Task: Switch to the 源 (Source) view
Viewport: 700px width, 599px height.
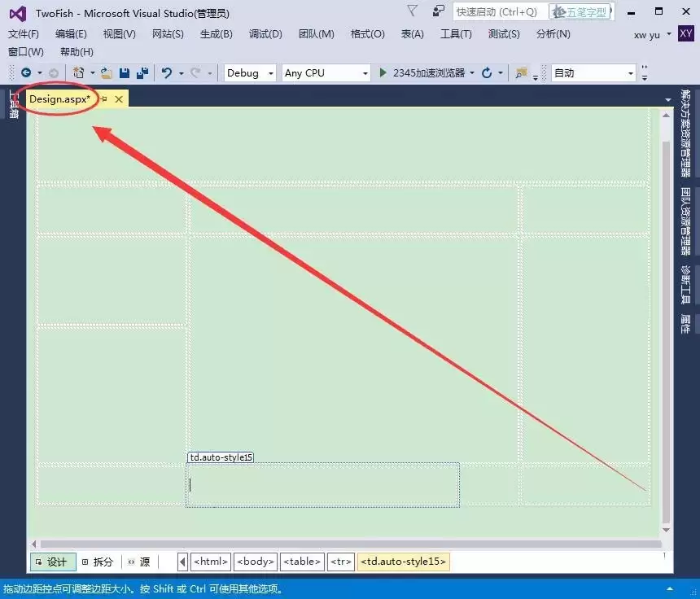Action: (x=140, y=562)
